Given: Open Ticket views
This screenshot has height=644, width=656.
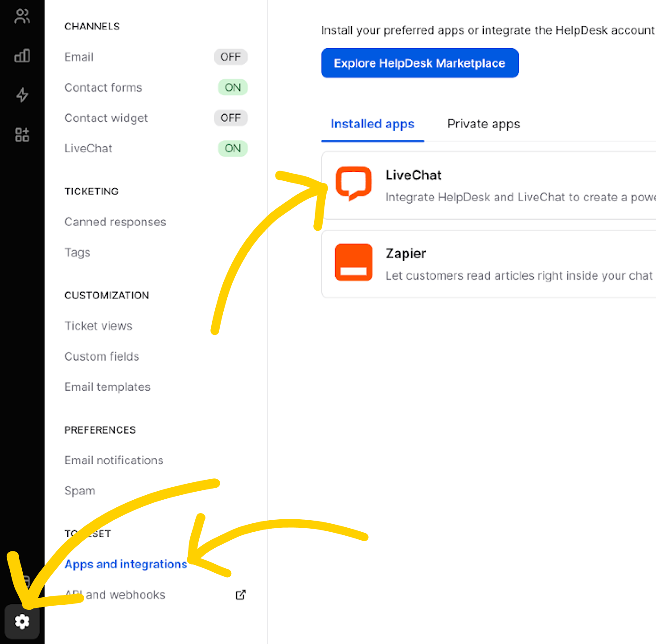Looking at the screenshot, I should point(98,326).
